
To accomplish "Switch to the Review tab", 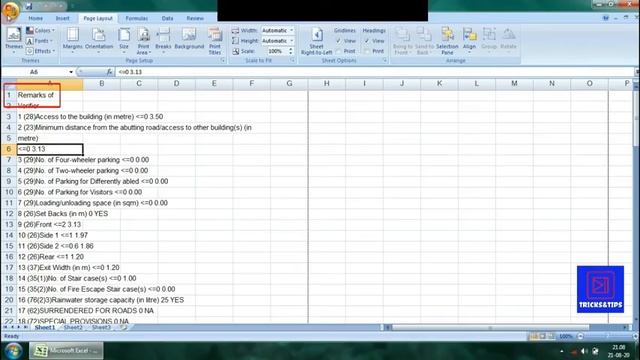I will click(x=195, y=18).
